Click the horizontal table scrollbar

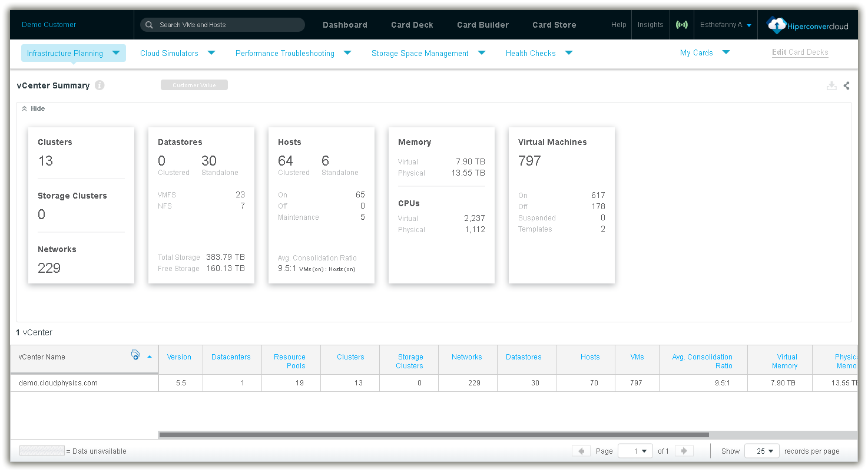(433, 435)
